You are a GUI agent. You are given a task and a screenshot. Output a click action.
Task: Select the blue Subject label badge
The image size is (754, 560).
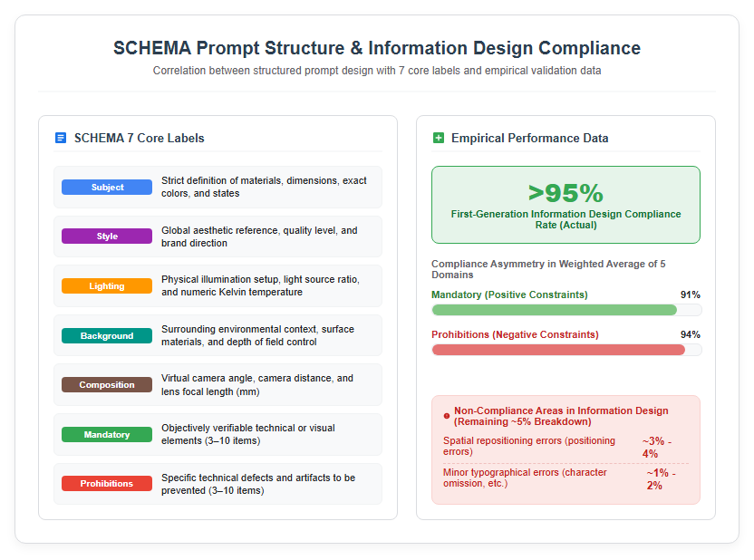(107, 187)
